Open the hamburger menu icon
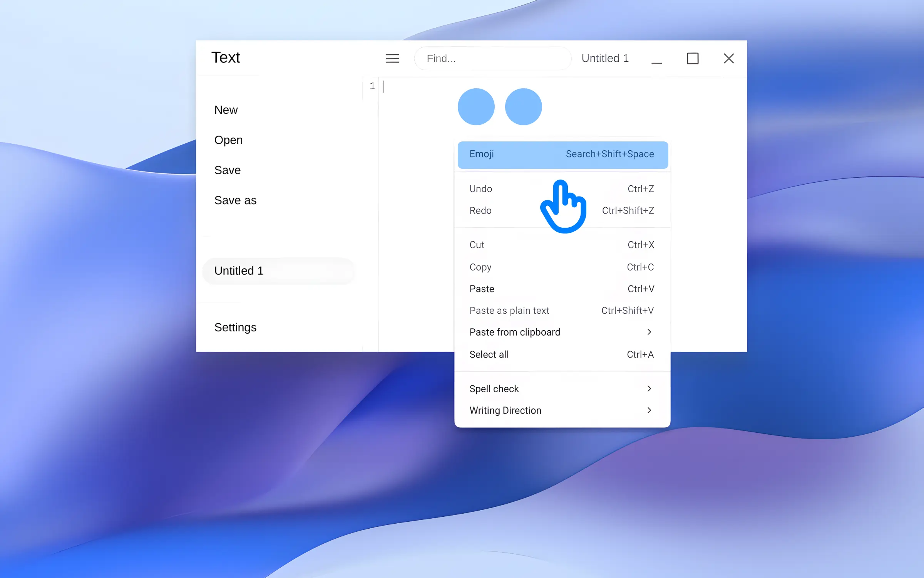This screenshot has width=924, height=578. [392, 58]
